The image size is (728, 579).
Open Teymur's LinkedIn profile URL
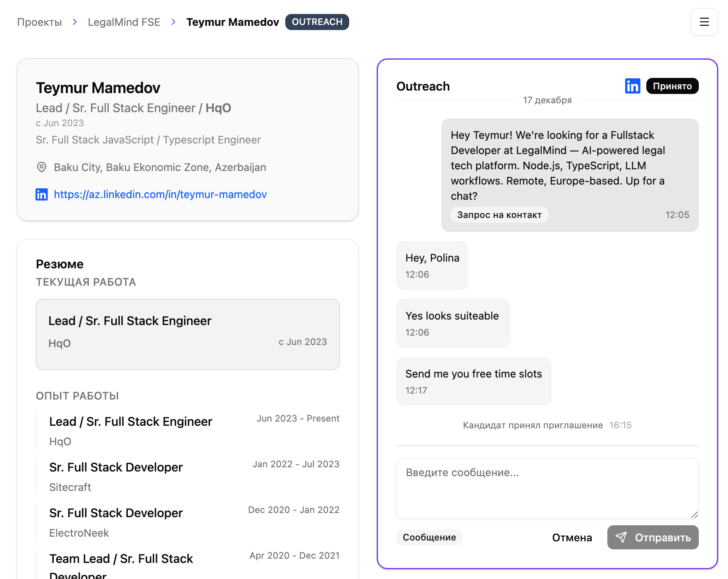pos(160,194)
